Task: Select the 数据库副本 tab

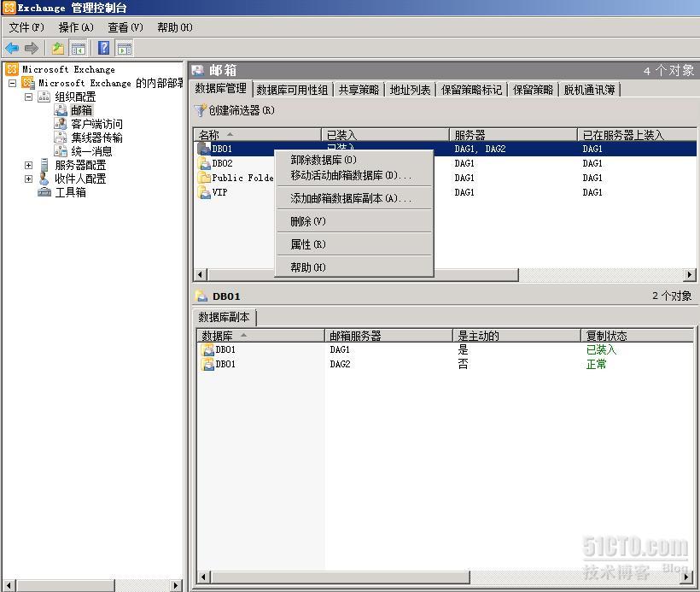Action: [x=225, y=317]
